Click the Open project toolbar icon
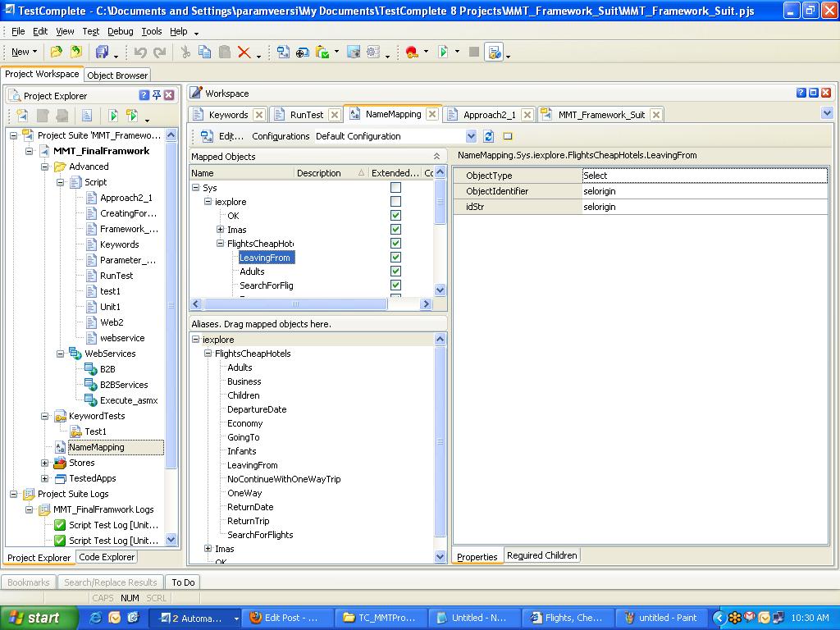This screenshot has width=840, height=630. [x=56, y=52]
